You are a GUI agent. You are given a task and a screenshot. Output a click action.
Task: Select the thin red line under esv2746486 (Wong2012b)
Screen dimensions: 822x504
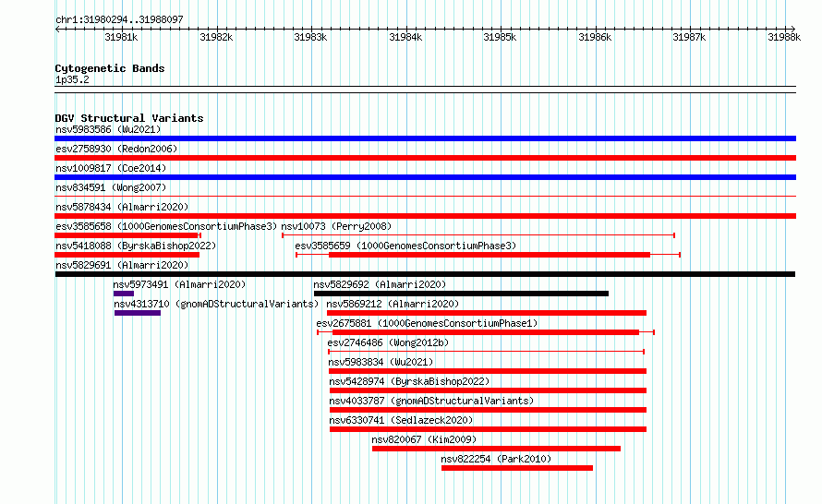pyautogui.click(x=486, y=352)
